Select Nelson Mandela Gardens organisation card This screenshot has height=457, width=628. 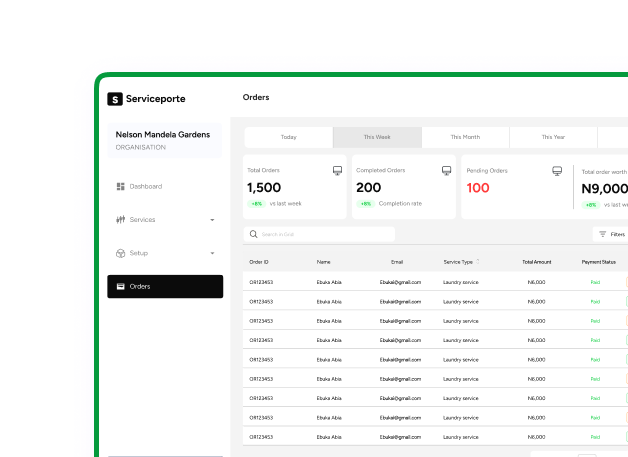point(165,140)
